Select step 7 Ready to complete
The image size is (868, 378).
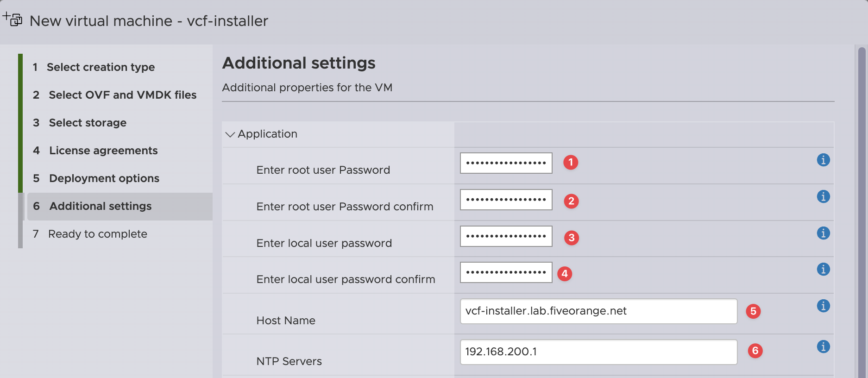97,234
